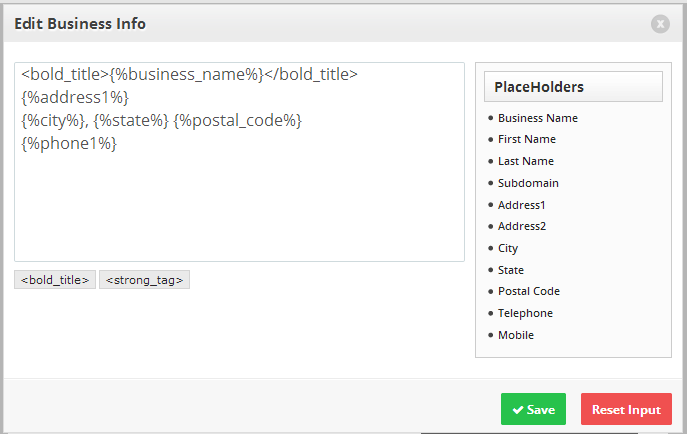Insert the Telephone placeholder

pyautogui.click(x=525, y=313)
